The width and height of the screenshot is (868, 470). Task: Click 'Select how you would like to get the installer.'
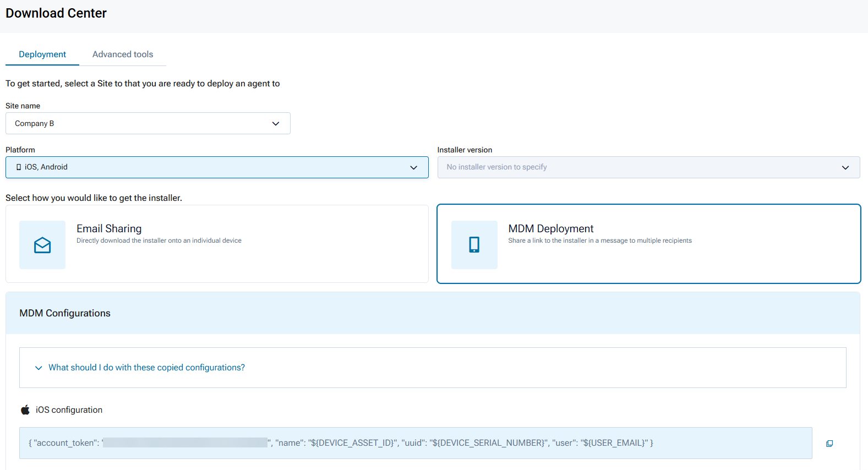tap(94, 198)
